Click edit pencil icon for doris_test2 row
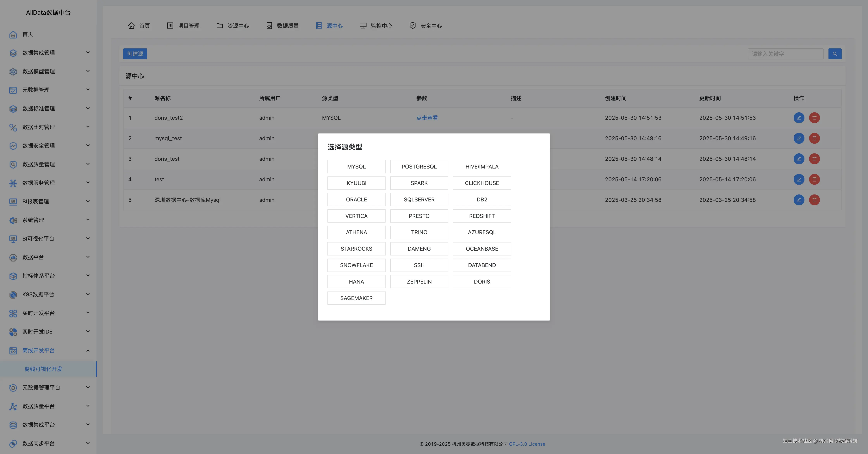This screenshot has height=454, width=868. coord(799,118)
